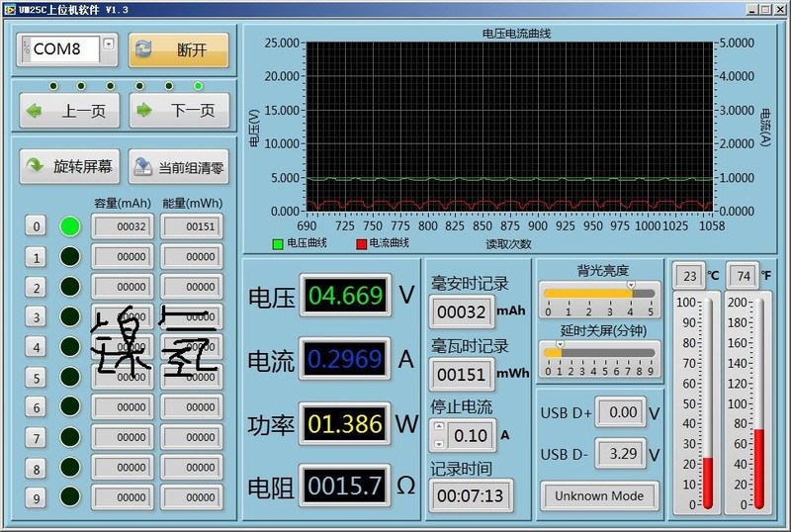Click the 记录时间 00:07:13 field
Screen dimensions: 791x532
471,494
